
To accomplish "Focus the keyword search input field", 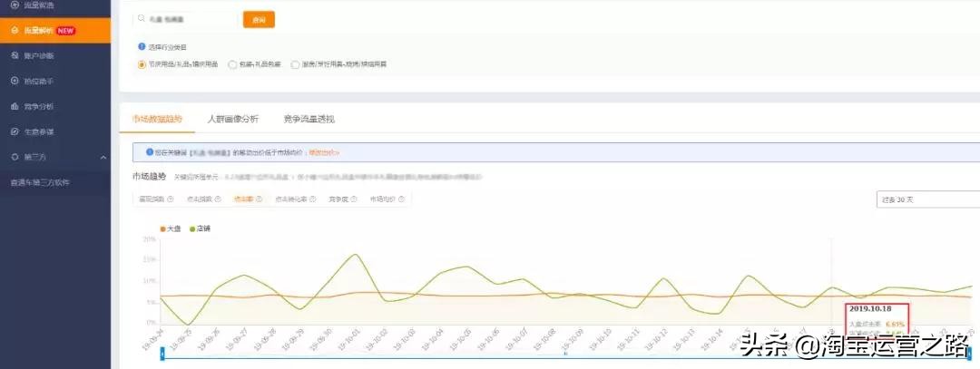I will (x=186, y=19).
